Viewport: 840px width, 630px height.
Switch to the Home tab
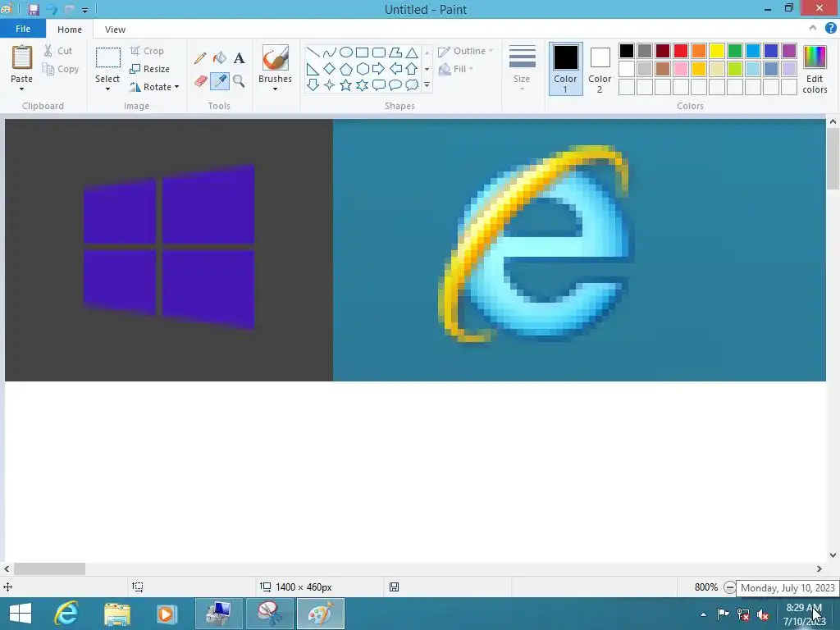pyautogui.click(x=70, y=30)
